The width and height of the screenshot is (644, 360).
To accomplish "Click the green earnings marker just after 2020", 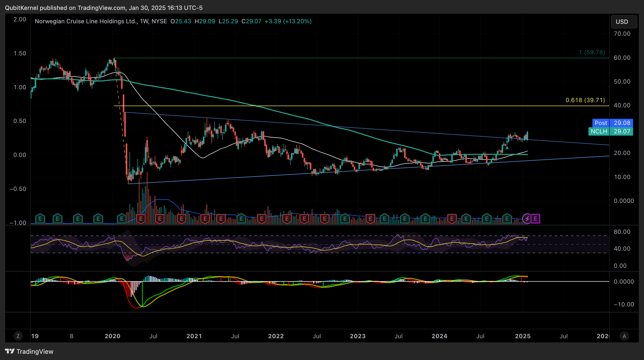I will click(x=122, y=219).
